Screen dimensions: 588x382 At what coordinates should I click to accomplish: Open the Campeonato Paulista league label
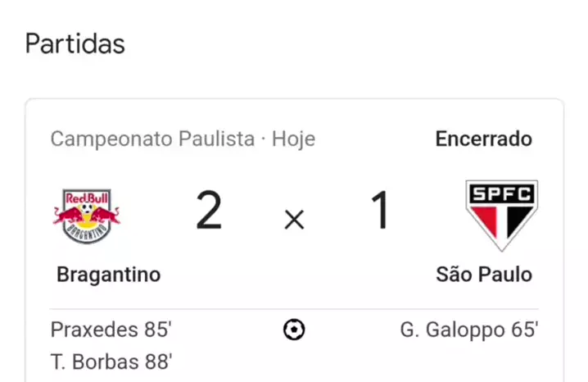(x=152, y=139)
